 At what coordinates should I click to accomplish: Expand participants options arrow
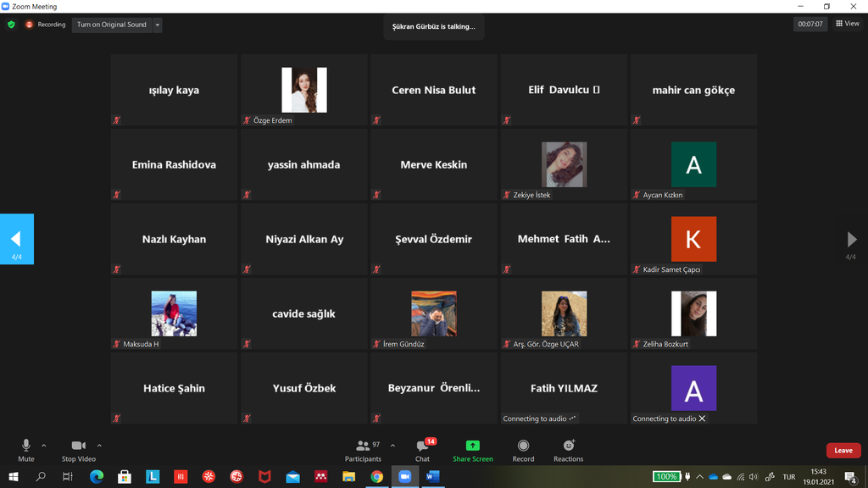[392, 445]
